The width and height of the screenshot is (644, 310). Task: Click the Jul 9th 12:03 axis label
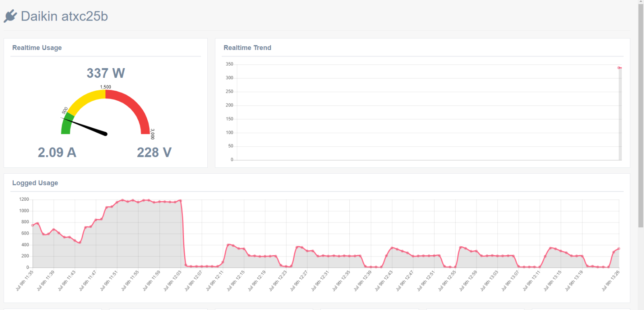(x=172, y=281)
